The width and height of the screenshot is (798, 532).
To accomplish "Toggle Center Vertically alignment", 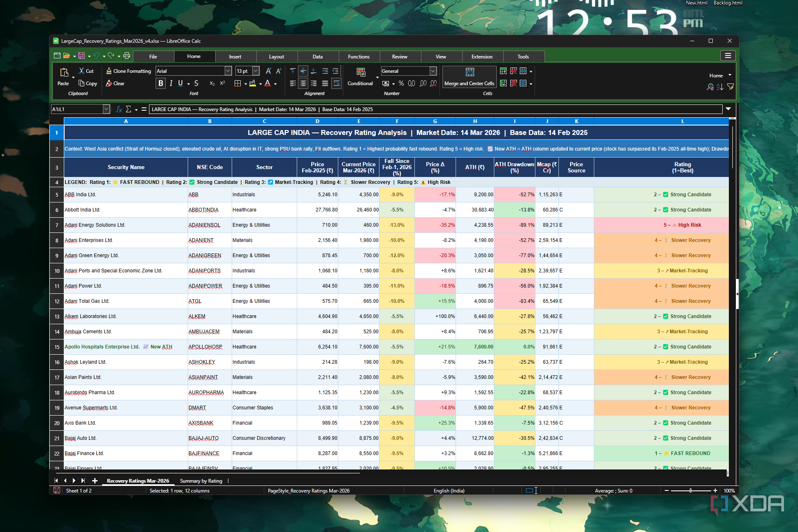I will coord(303,71).
